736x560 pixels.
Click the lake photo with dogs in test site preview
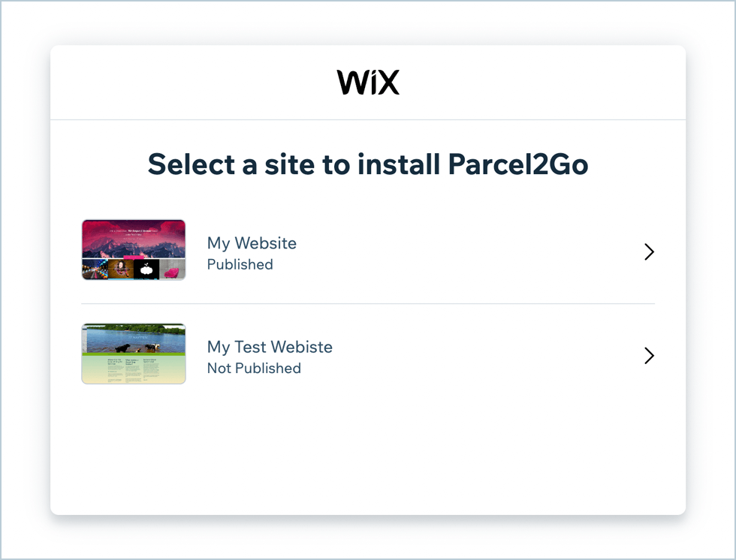[134, 339]
